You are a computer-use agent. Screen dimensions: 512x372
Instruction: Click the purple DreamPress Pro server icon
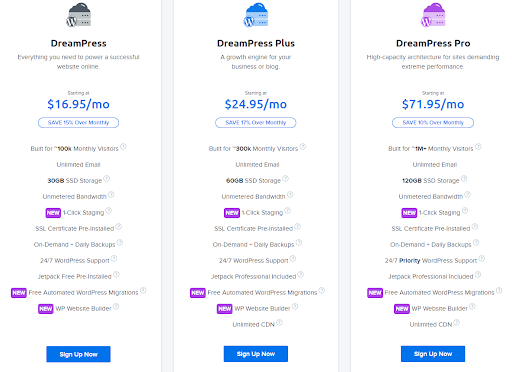point(433,15)
